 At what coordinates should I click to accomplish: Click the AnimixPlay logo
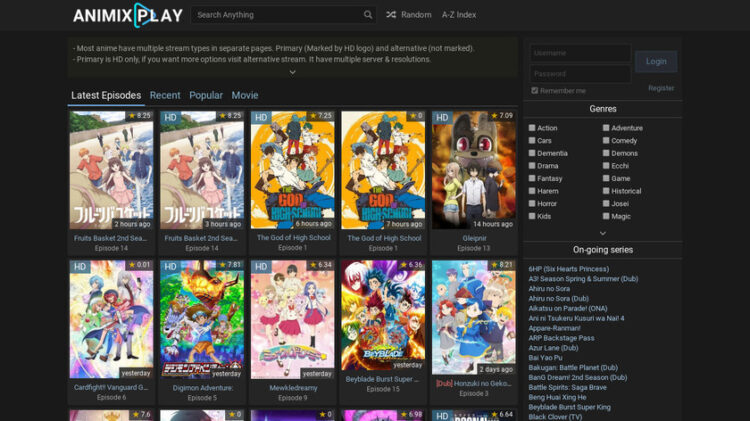pyautogui.click(x=128, y=15)
